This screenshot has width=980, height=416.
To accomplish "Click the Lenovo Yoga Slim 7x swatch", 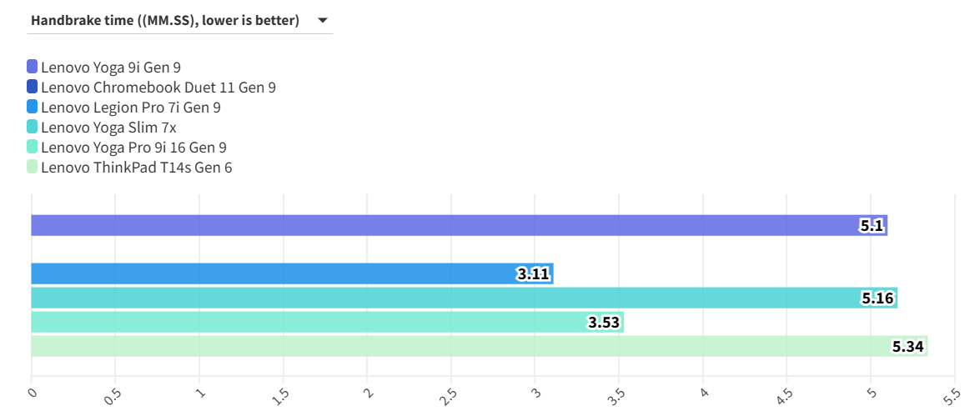I will [x=33, y=127].
